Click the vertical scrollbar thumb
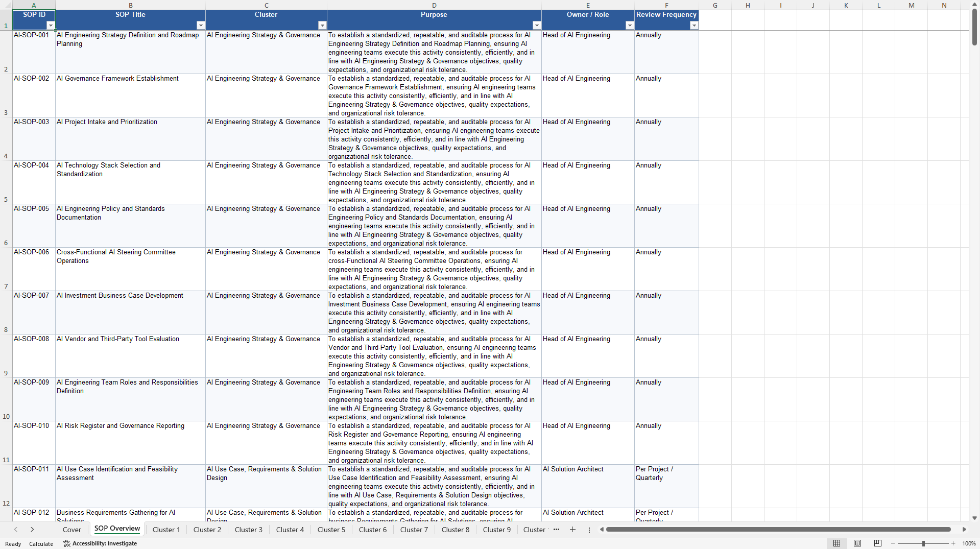980x549 pixels. click(974, 27)
